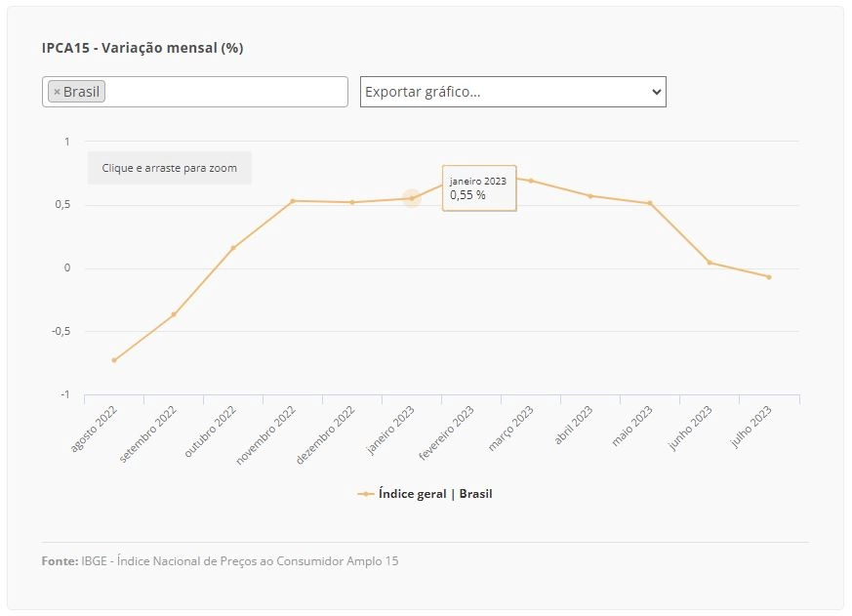Click the fevereiro 2023 axis label
This screenshot has width=852, height=616.
(447, 433)
